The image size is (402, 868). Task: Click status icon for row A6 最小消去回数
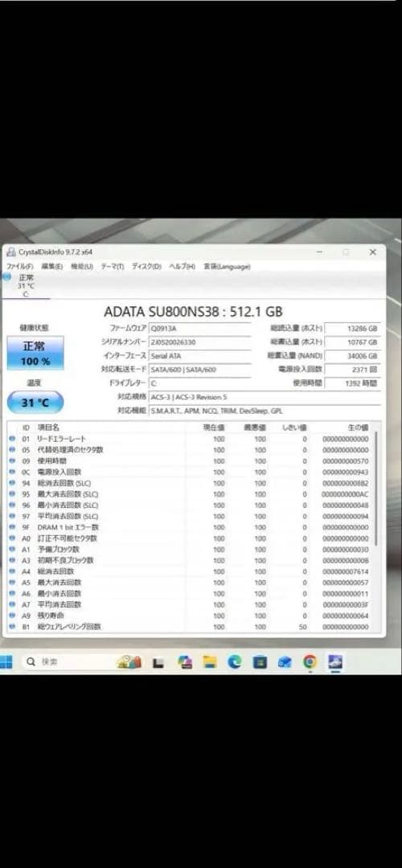tap(13, 593)
